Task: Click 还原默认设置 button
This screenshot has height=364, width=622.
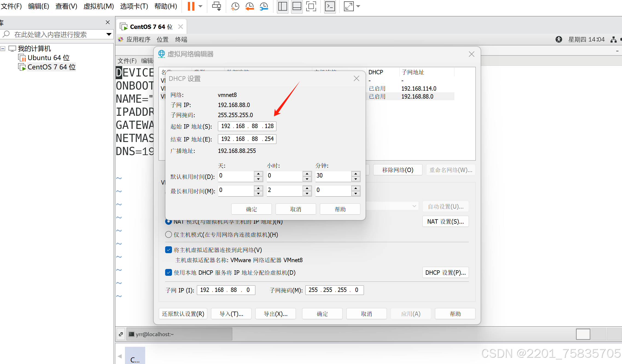Action: click(x=183, y=313)
